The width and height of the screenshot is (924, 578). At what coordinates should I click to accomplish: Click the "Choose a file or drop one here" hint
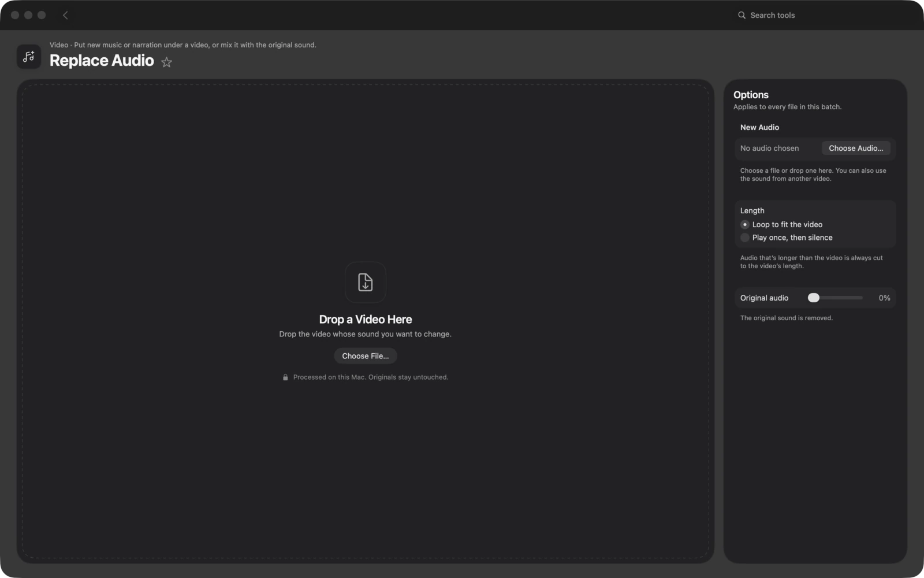tap(813, 175)
